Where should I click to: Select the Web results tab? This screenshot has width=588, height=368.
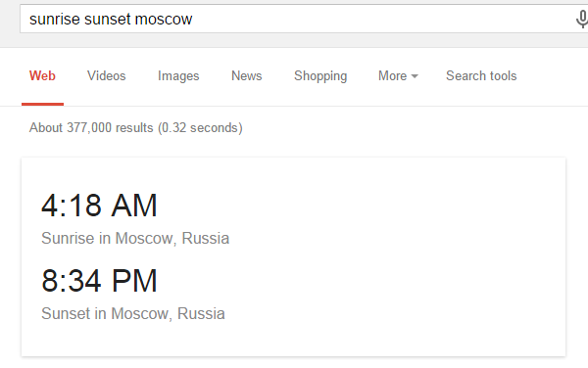tap(42, 76)
